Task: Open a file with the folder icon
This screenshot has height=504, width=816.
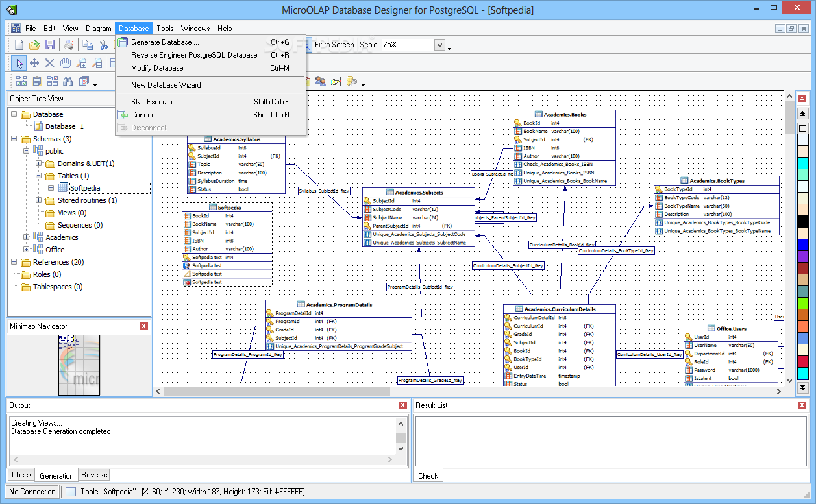Action: point(34,45)
